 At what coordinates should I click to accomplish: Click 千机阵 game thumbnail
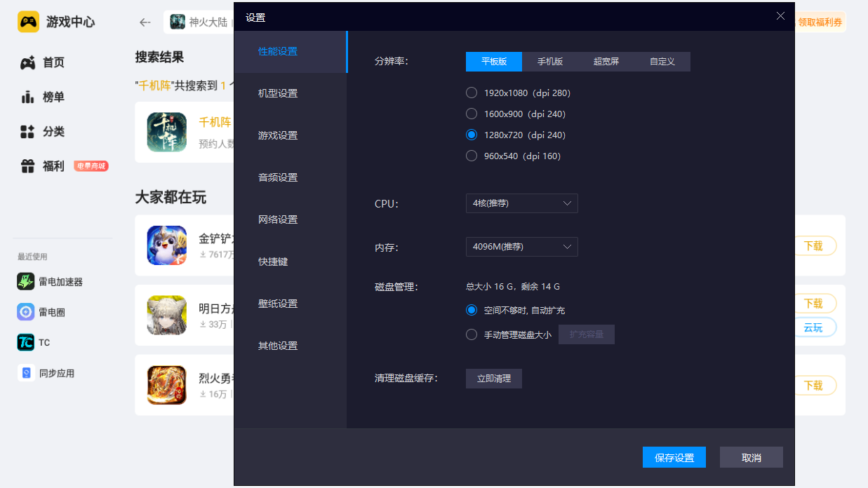(x=167, y=132)
